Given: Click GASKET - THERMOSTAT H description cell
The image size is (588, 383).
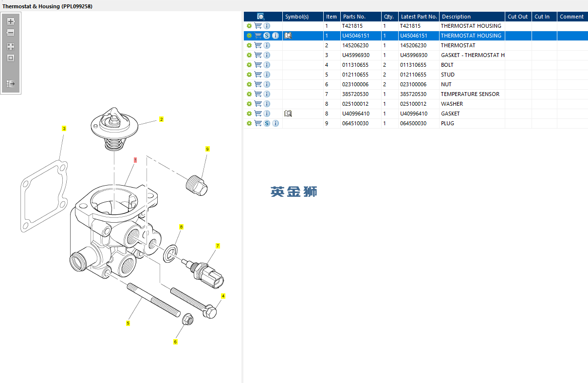Looking at the screenshot, I should (472, 55).
